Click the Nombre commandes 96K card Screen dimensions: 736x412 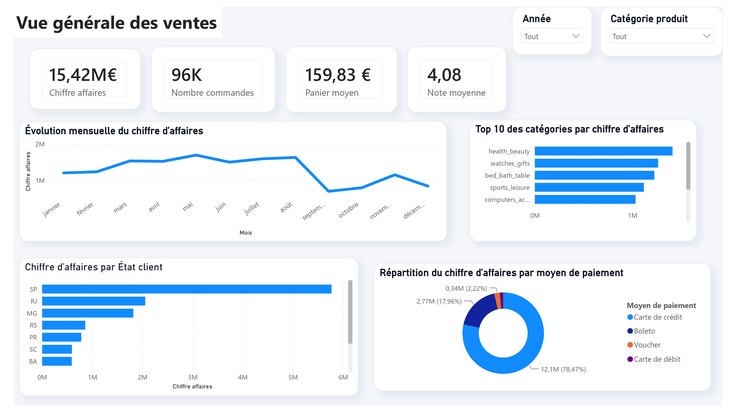coord(213,79)
